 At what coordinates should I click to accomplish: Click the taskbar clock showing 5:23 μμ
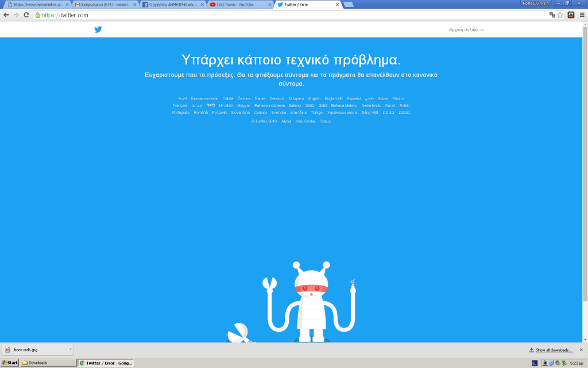577,363
